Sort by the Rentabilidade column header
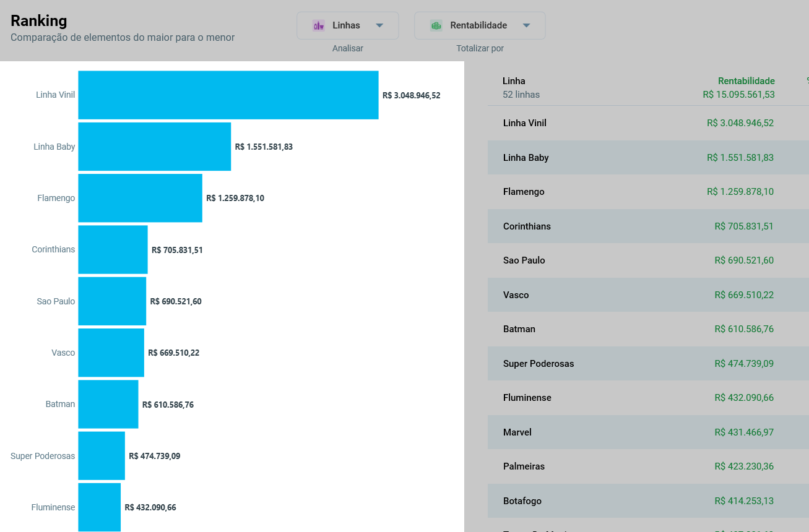Image resolution: width=809 pixels, height=532 pixels. click(x=746, y=81)
